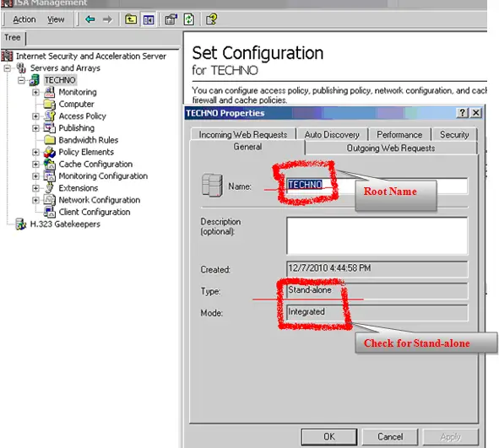
Task: Click the Description (optional) text box
Action: (x=377, y=236)
